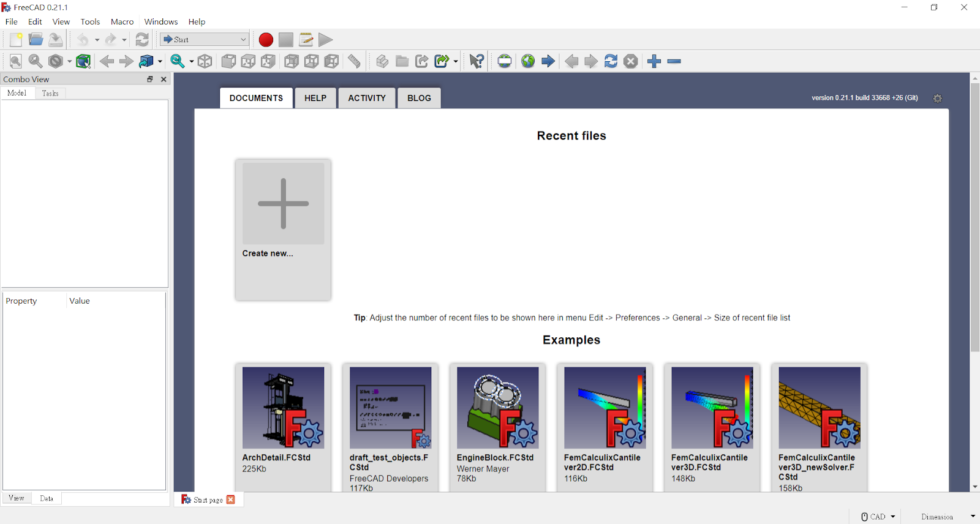The height and width of the screenshot is (524, 980).
Task: Click the scrollbar down arrow
Action: (974, 487)
